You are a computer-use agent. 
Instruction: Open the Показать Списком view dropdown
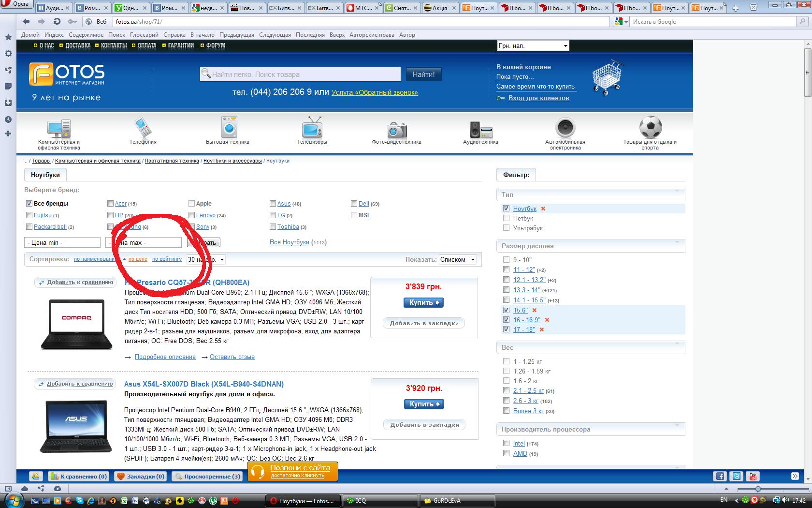[x=458, y=259]
